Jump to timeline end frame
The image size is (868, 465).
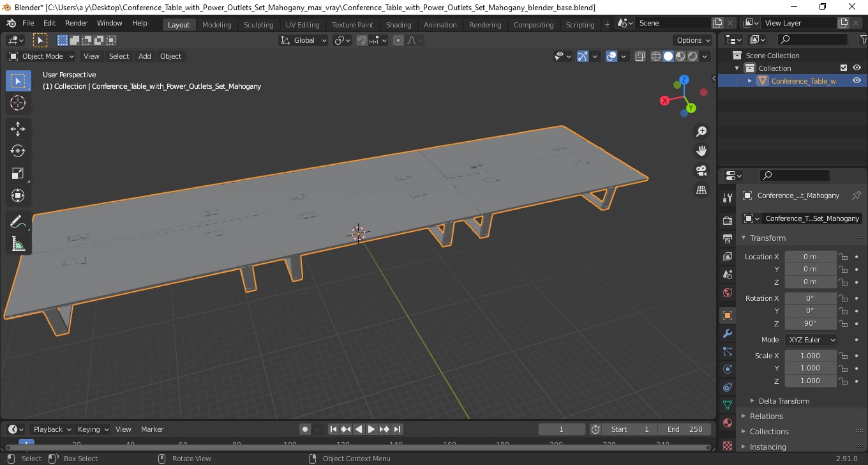(397, 429)
